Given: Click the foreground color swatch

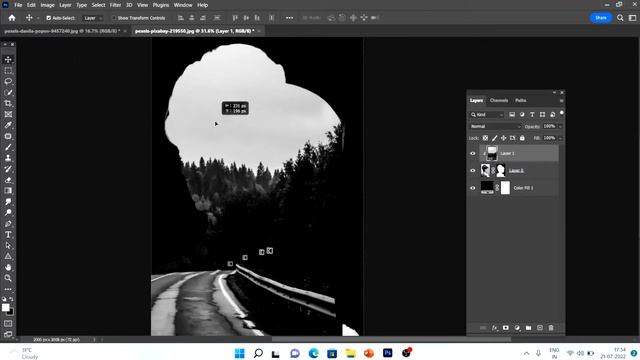Looking at the screenshot, I should 5,307.
